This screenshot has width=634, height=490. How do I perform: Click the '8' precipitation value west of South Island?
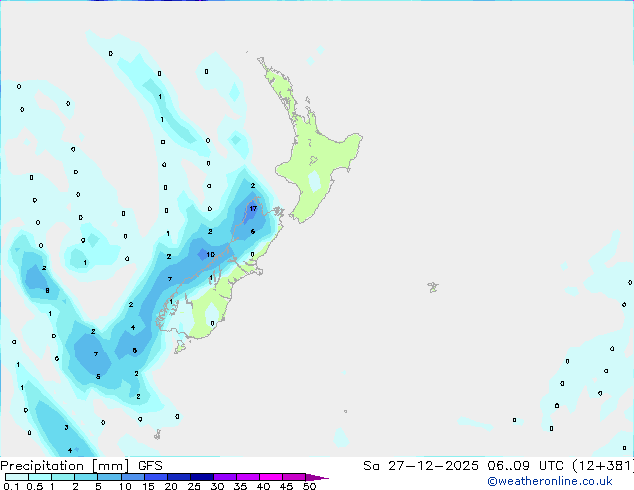[x=47, y=291]
